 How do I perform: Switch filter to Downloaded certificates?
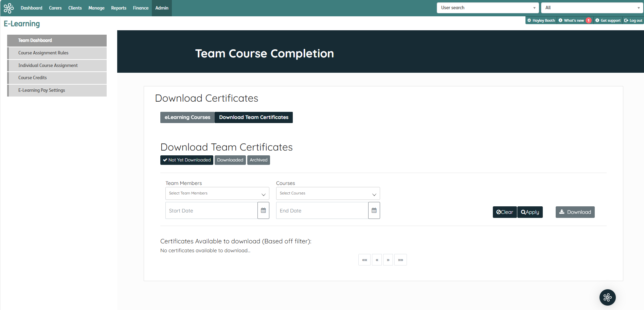[230, 160]
